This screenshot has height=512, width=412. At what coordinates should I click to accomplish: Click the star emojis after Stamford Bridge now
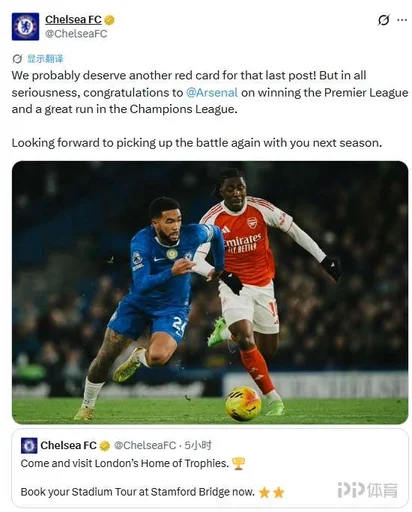[271, 492]
